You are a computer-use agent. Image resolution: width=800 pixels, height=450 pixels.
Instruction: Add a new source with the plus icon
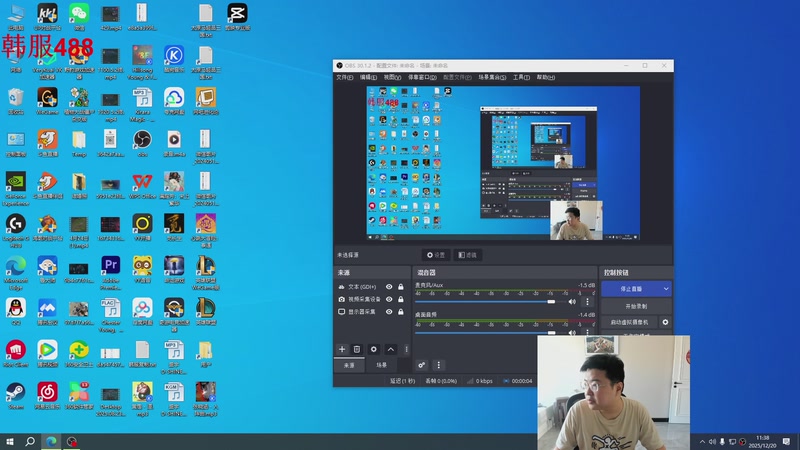(x=342, y=349)
